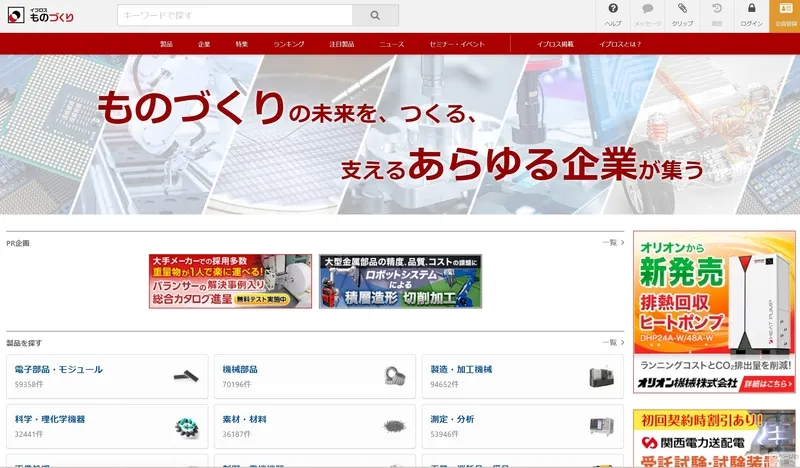Click the 製品を探す section heading
Screen dimensions: 800x468
[24, 343]
